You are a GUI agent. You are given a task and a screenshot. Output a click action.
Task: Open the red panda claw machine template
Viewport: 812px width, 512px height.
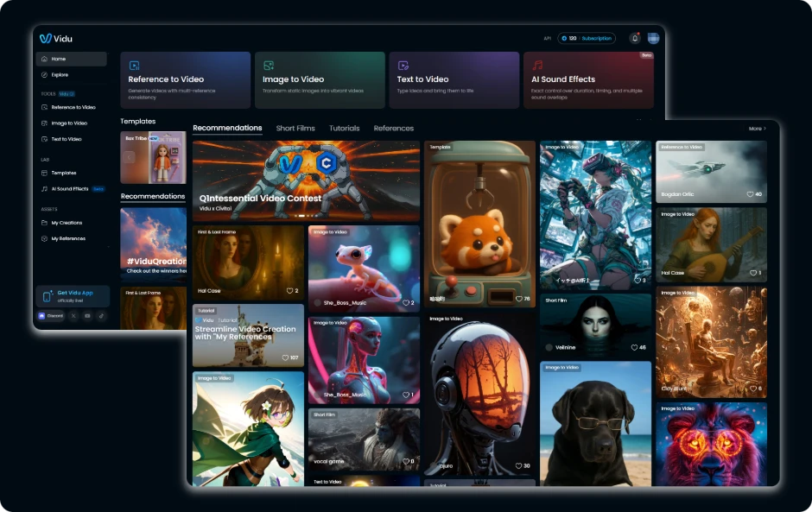(479, 224)
